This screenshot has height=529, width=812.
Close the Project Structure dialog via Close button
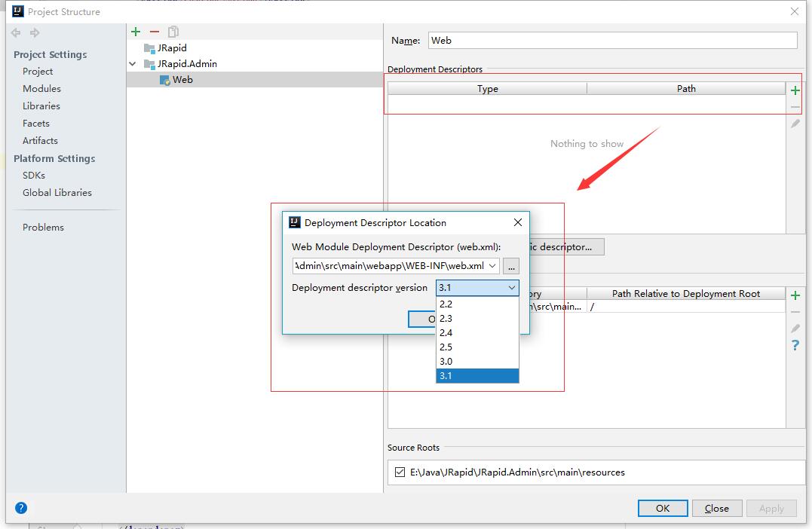(x=716, y=508)
